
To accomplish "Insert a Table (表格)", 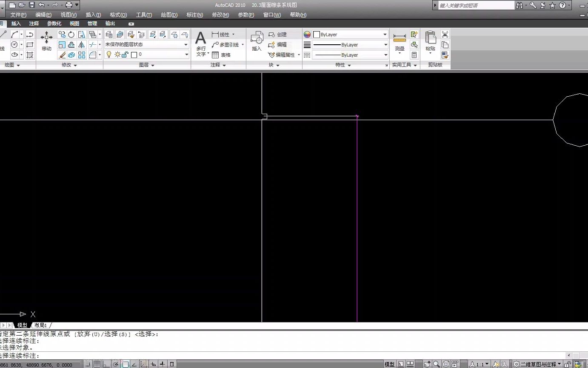I will 220,55.
